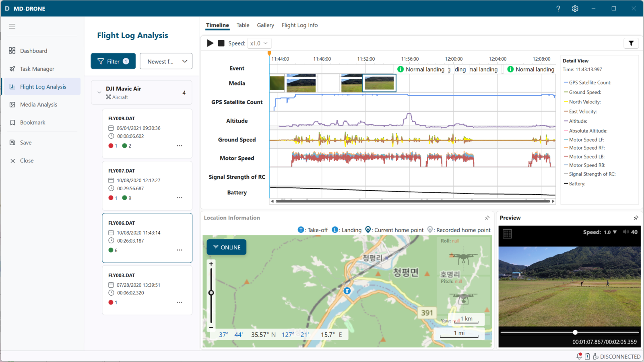Open more options for FLY007.DAT
Viewport: 644px width, 362px height.
coord(180,198)
